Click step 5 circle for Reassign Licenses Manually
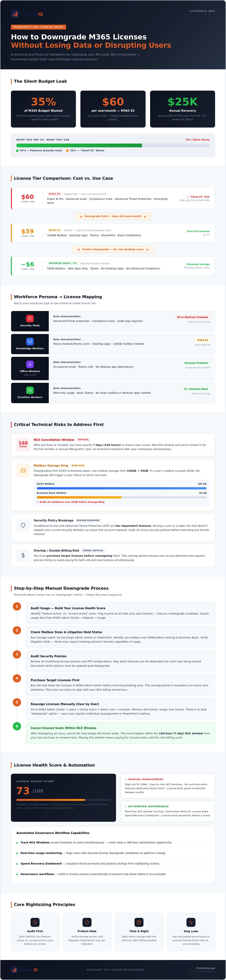226x980 pixels. pyautogui.click(x=17, y=702)
